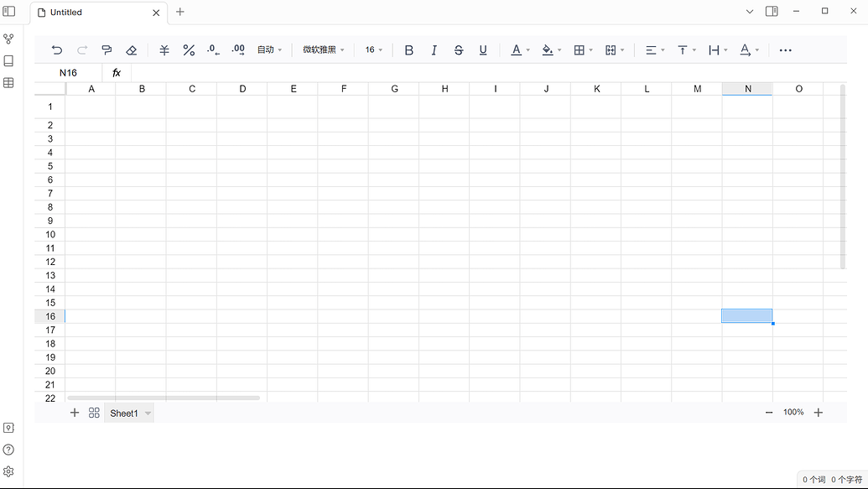Screen dimensions: 868x489
Task: Open the table icon in left sidebar
Action: (8, 83)
